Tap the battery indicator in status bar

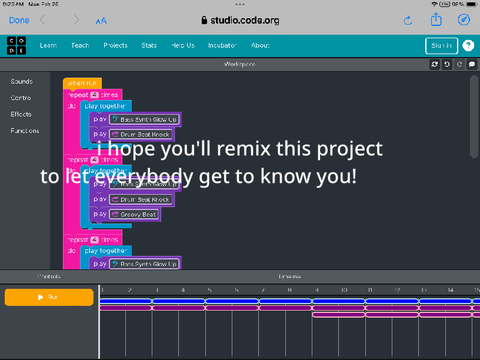coord(472,4)
